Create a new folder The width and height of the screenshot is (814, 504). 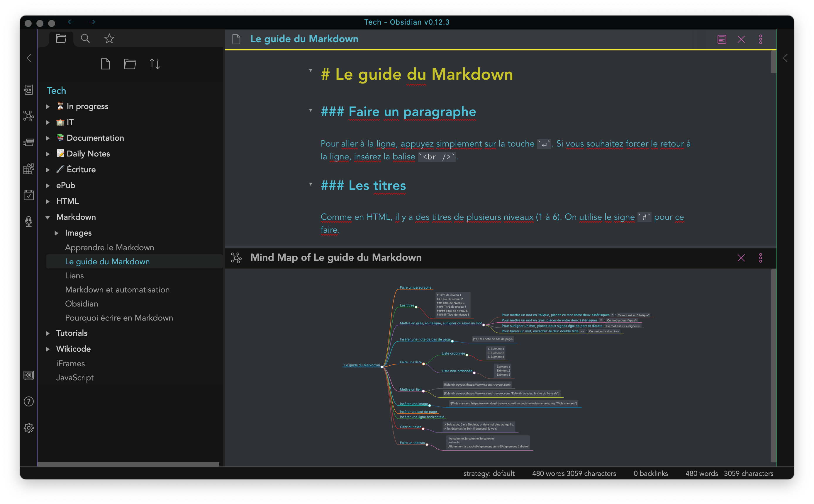click(130, 64)
